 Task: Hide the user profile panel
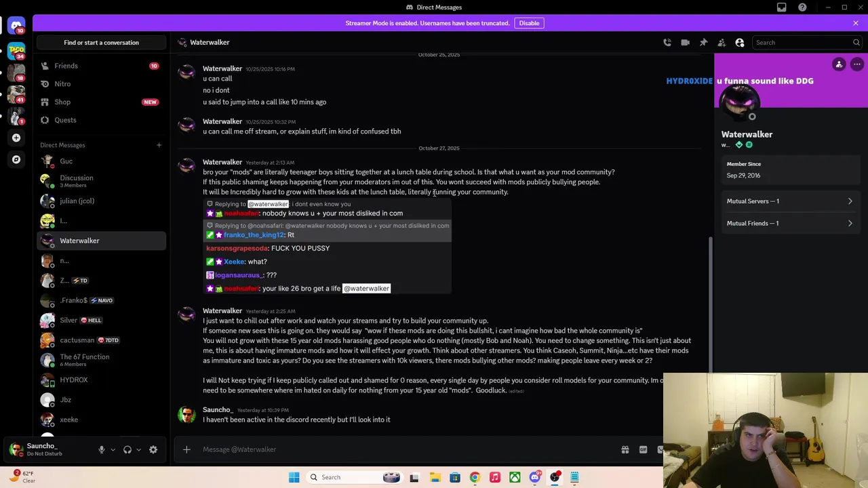740,43
